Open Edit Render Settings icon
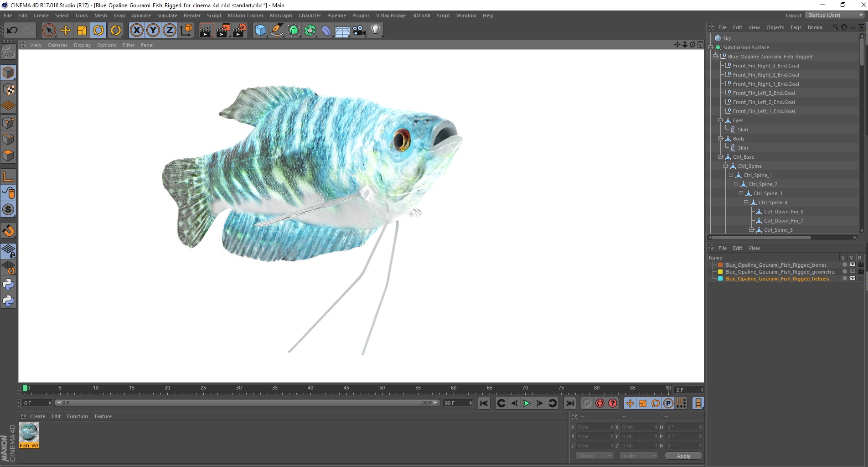Screen dimensions: 868x467 click(x=240, y=31)
